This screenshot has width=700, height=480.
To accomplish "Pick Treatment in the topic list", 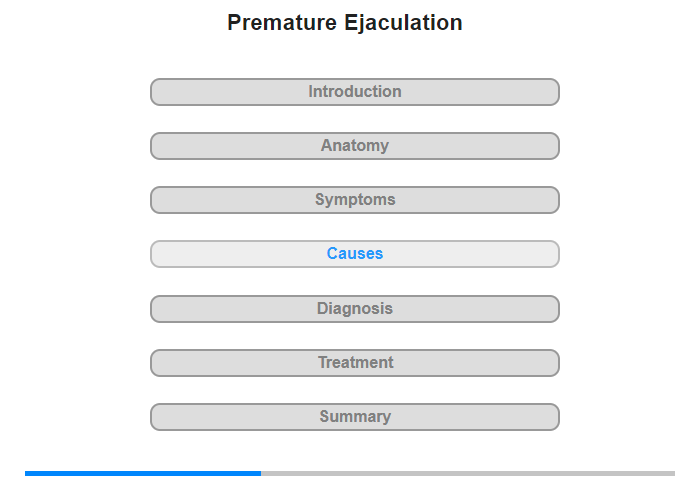I will (x=354, y=363).
